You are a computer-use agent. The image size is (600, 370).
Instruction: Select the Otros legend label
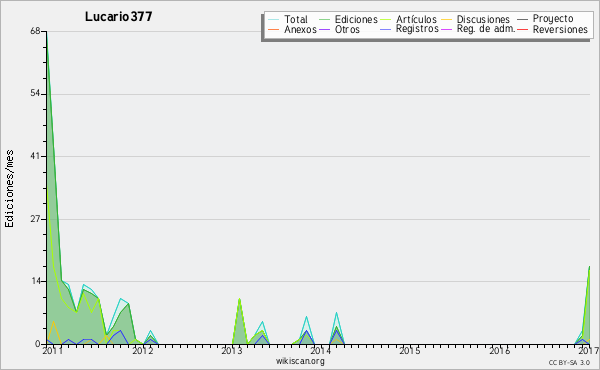pyautogui.click(x=347, y=29)
